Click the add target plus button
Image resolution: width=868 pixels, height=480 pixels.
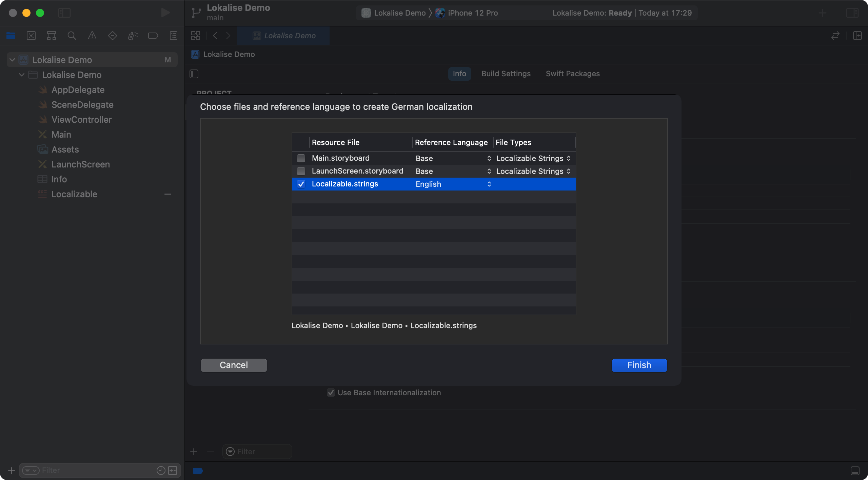point(194,452)
